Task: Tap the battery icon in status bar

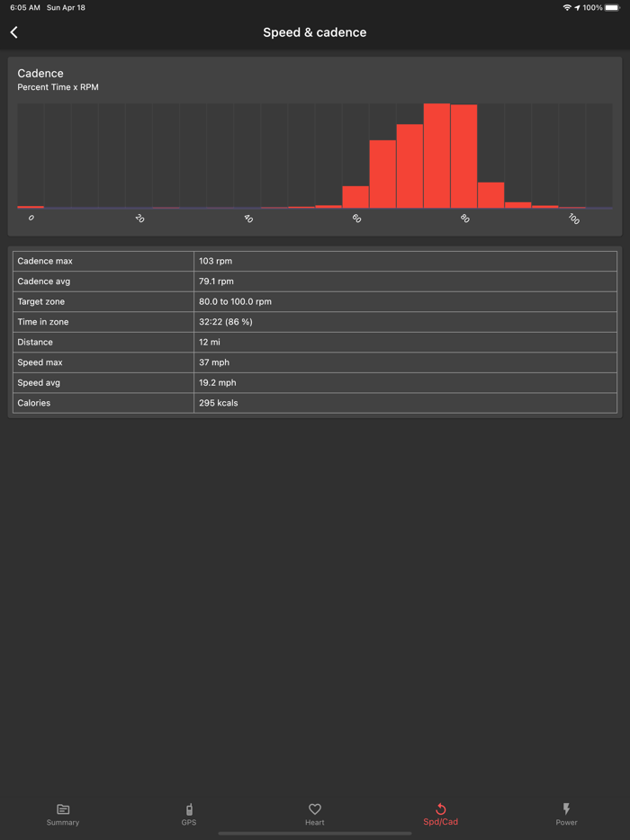Action: (x=612, y=7)
